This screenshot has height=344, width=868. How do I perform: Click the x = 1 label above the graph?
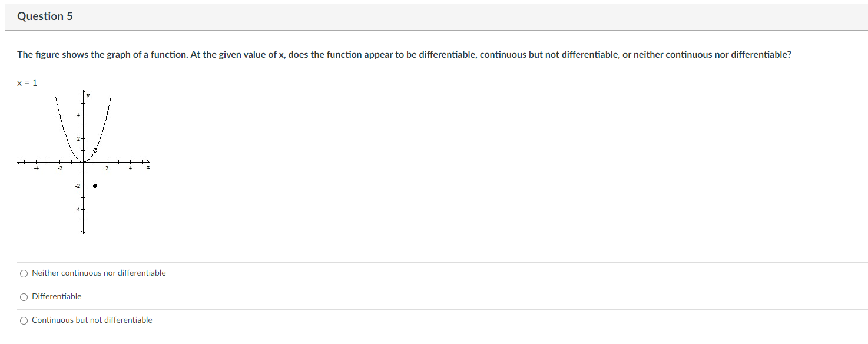(26, 82)
